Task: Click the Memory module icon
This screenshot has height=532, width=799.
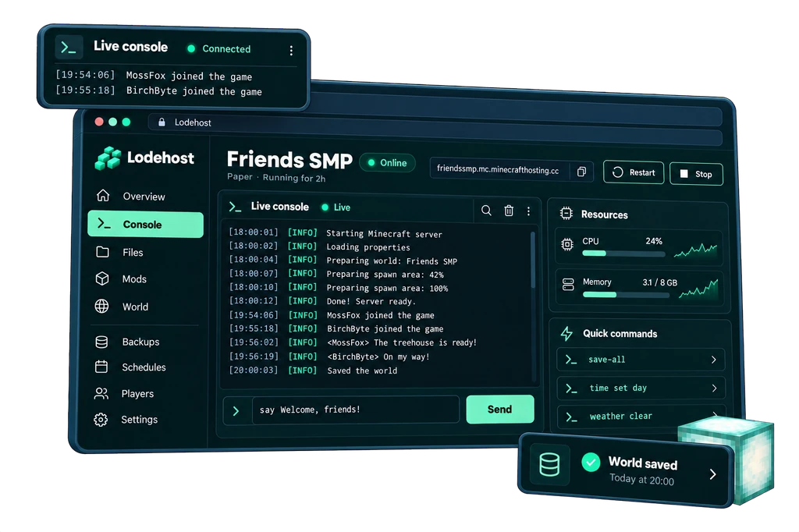Action: 568,285
